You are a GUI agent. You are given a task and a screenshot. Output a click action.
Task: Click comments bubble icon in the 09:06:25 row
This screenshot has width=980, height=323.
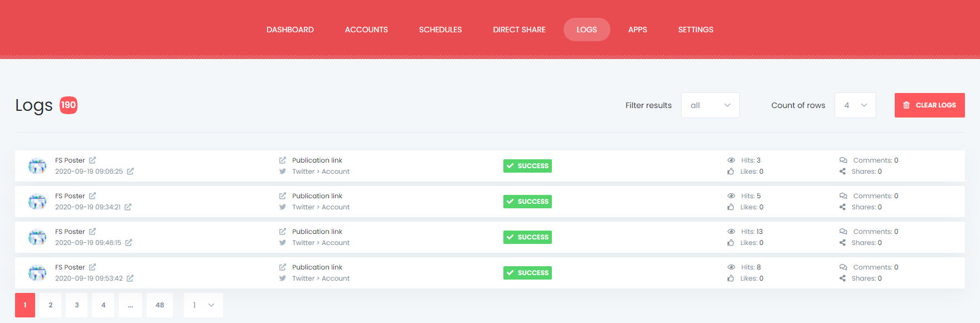843,160
